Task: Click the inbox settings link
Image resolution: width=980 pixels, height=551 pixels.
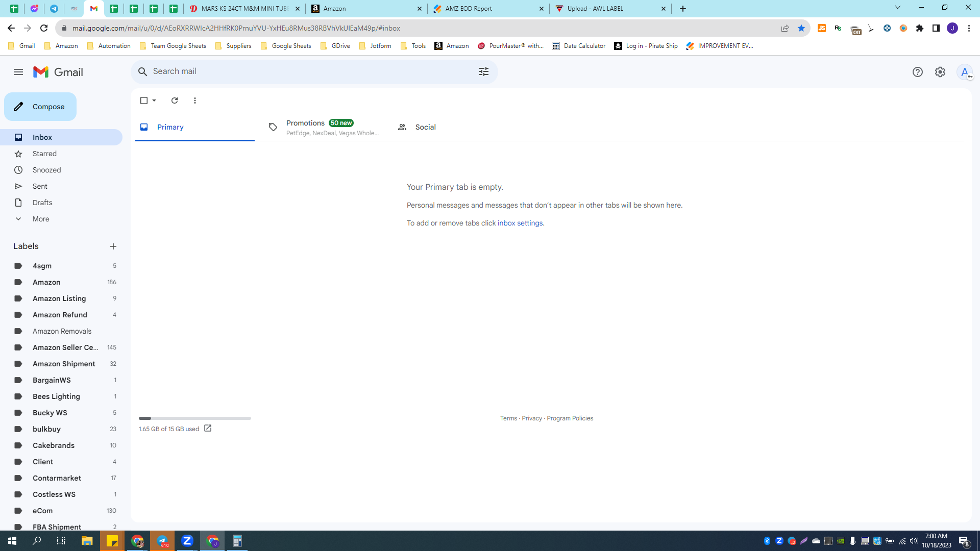Action: [520, 223]
